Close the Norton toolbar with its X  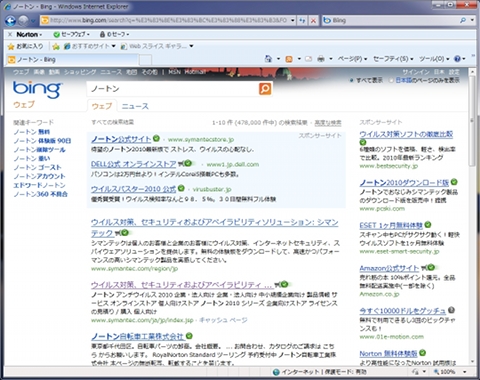[x=10, y=34]
